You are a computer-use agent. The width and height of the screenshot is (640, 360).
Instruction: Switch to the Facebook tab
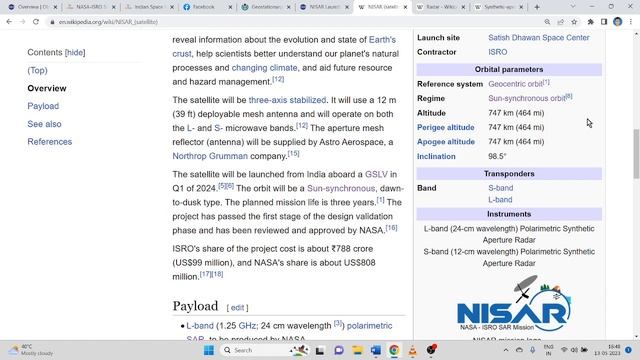[x=203, y=7]
